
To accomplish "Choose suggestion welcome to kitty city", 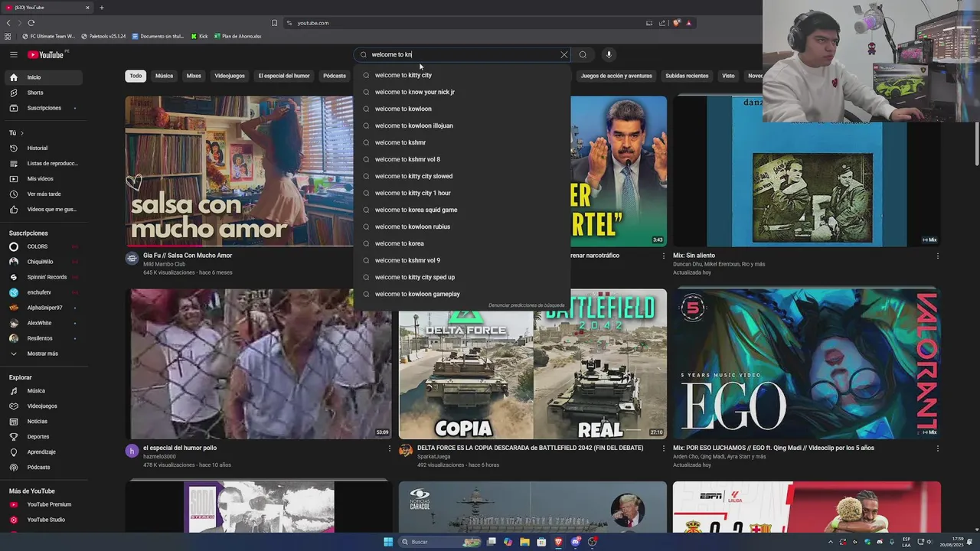I will click(462, 75).
